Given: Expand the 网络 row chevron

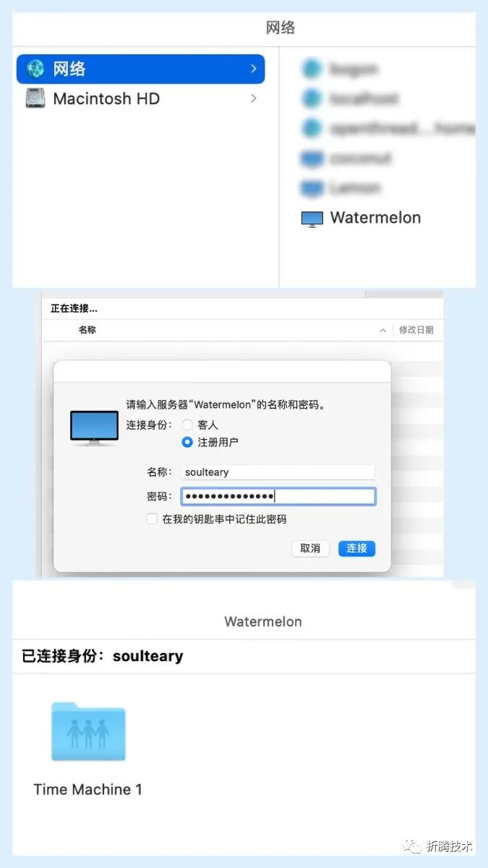Looking at the screenshot, I should (253, 69).
